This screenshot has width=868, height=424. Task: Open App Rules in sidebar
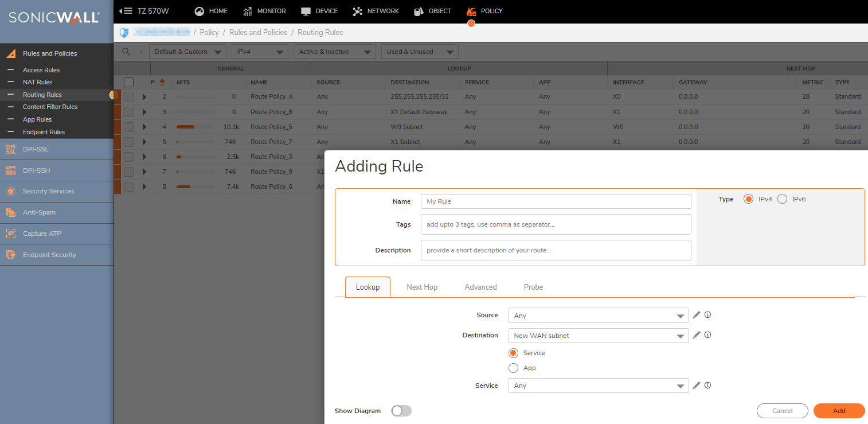tap(37, 119)
